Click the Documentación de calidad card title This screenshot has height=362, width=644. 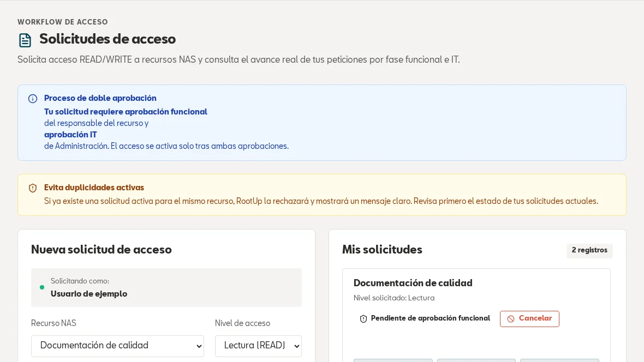[413, 283]
